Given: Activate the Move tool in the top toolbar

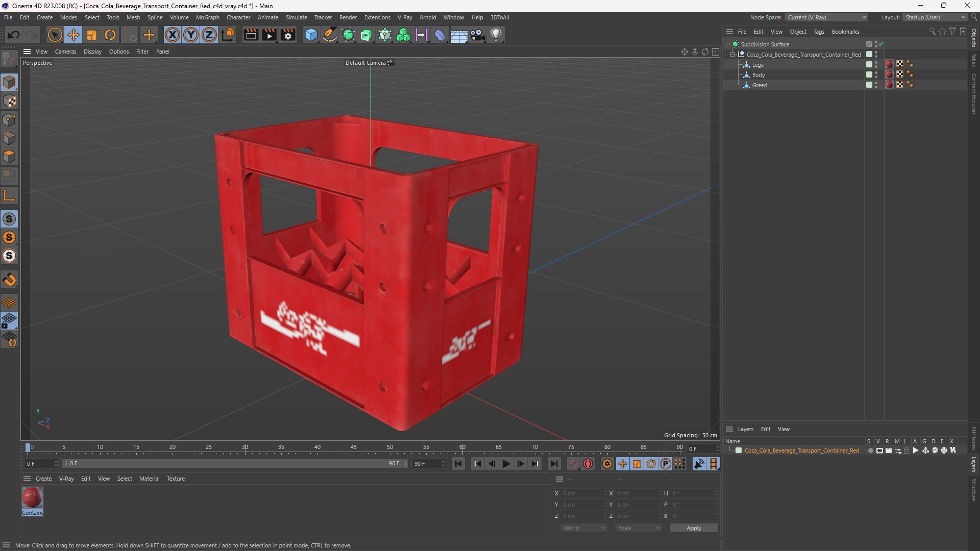Looking at the screenshot, I should [x=73, y=35].
